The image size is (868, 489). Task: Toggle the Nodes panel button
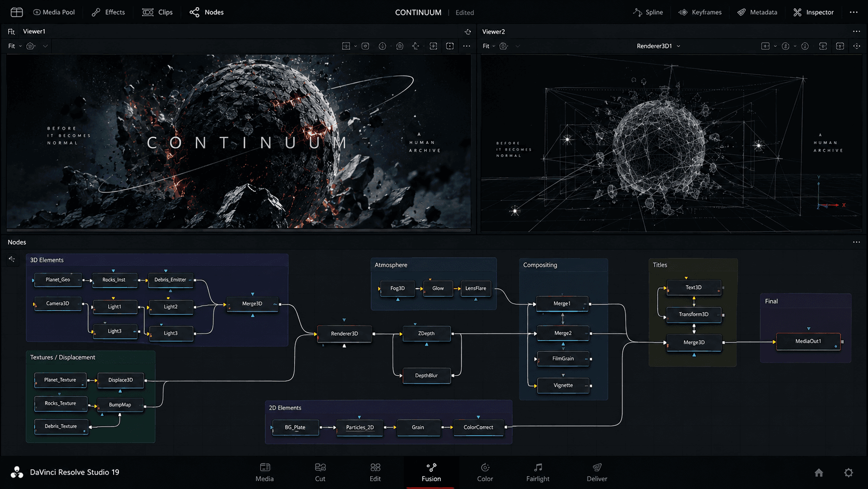[x=207, y=12]
